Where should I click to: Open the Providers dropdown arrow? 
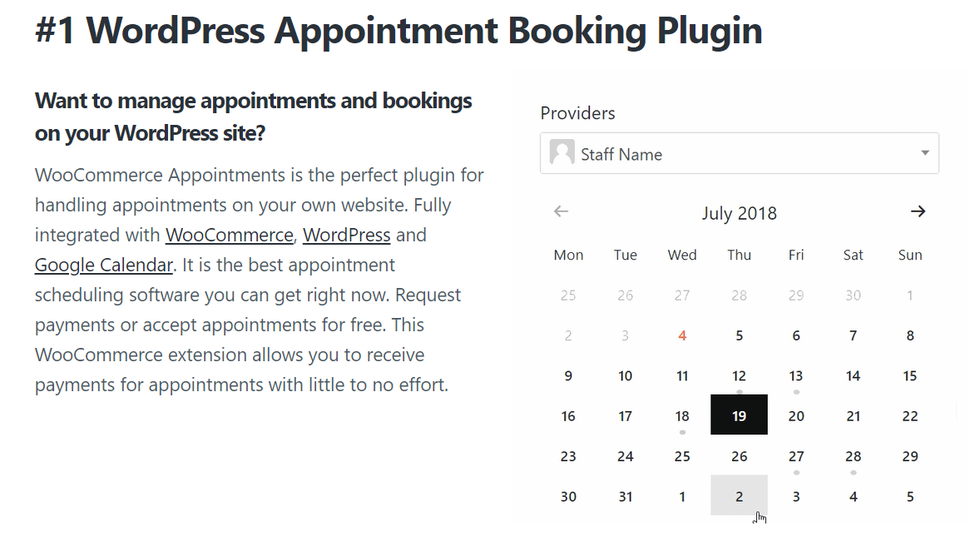click(925, 152)
